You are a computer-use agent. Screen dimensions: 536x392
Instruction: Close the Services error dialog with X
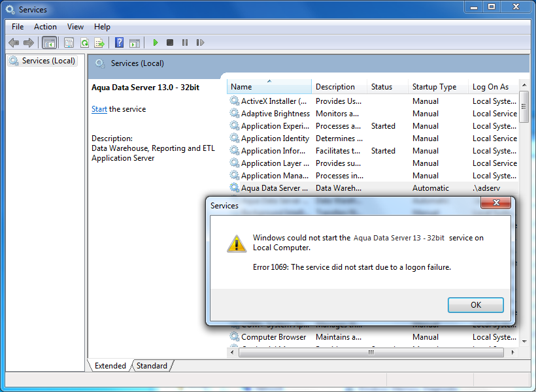pyautogui.click(x=496, y=203)
